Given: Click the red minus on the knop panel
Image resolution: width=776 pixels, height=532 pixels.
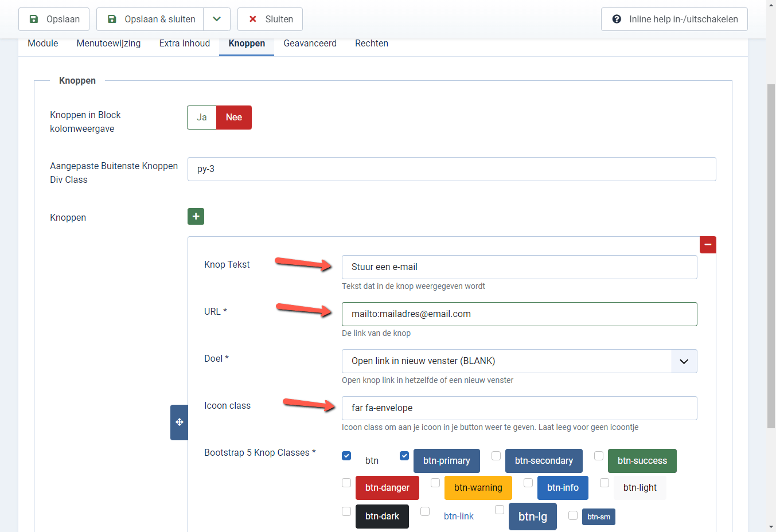Looking at the screenshot, I should [x=708, y=244].
